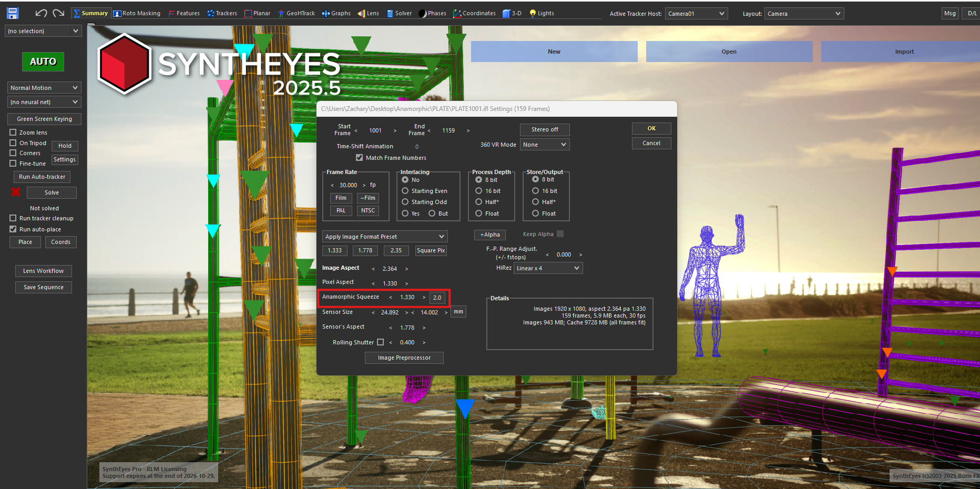This screenshot has width=980, height=489.
Task: Open Lens Workflow button
Action: pyautogui.click(x=44, y=271)
